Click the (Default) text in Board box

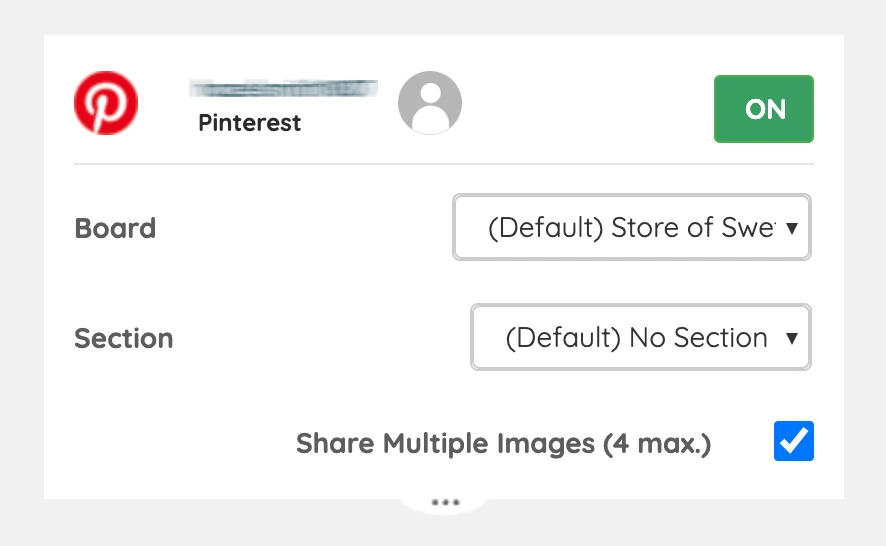point(545,228)
